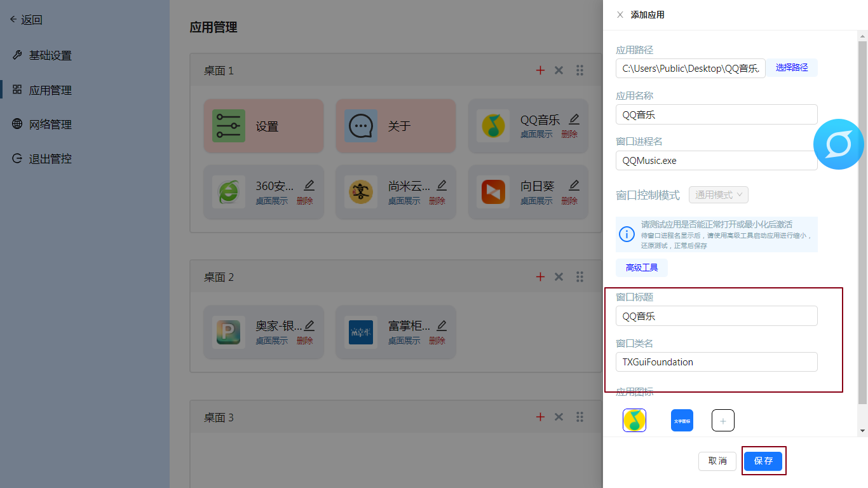Open the 窗口控制模式 通用模式 dropdown

tap(719, 194)
